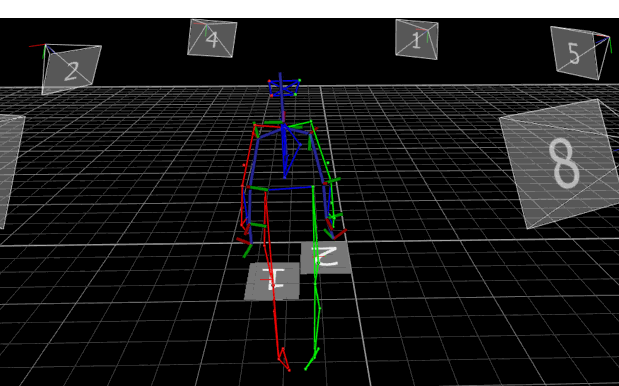Select the blue pelvis line between hips

click(x=291, y=188)
